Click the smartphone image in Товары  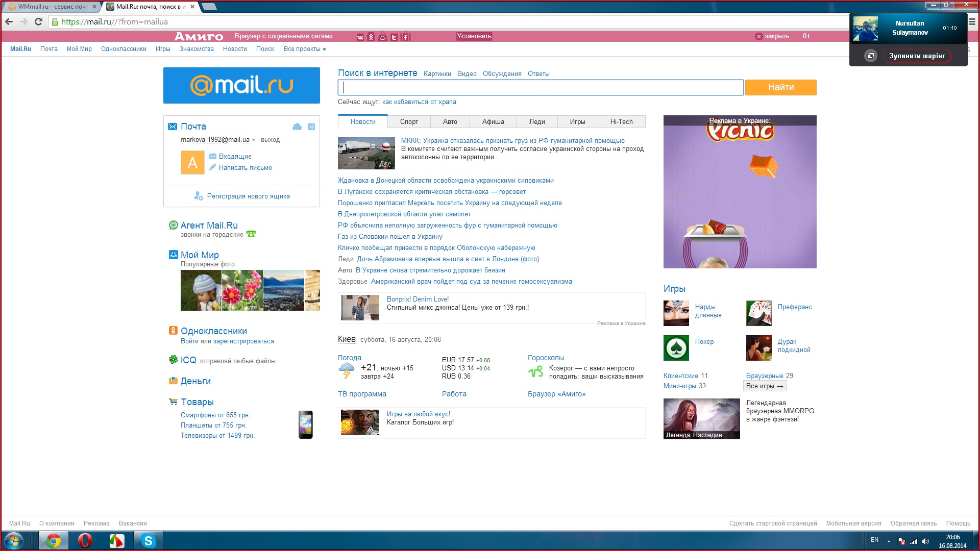(306, 424)
